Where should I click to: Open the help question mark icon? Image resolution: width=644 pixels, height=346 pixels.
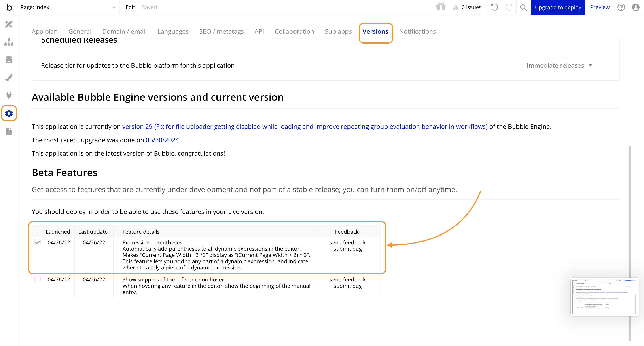621,7
